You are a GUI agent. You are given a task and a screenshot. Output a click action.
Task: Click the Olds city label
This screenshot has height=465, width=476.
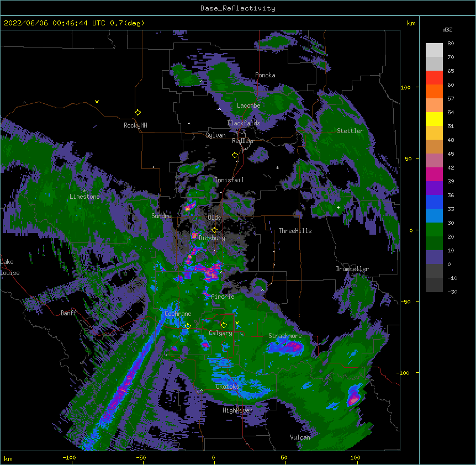(x=214, y=218)
